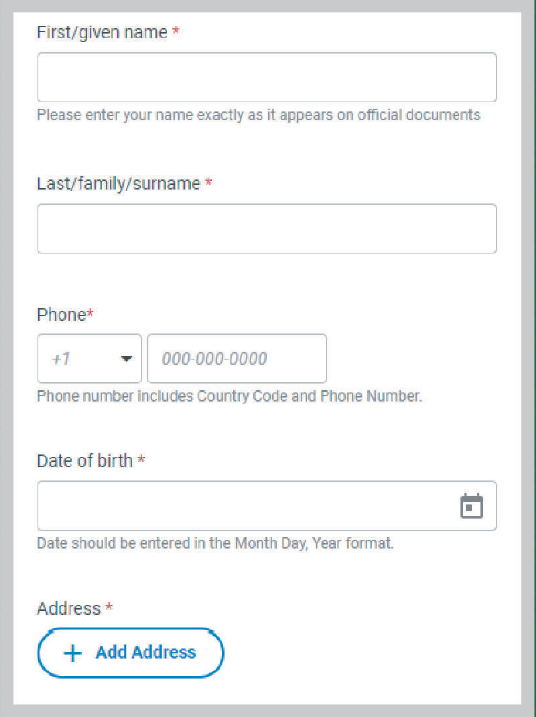Click the Add Address button label
Screen dimensions: 536x717
(146, 653)
